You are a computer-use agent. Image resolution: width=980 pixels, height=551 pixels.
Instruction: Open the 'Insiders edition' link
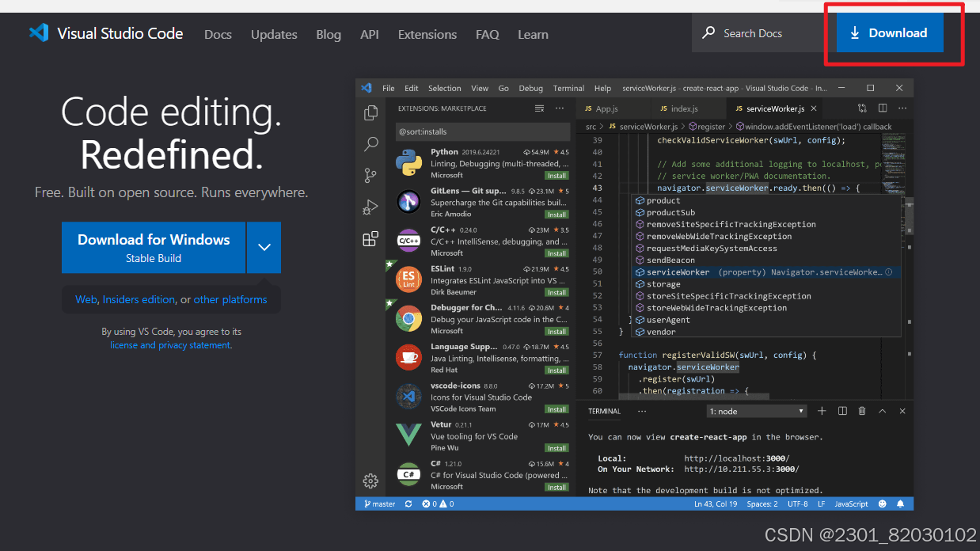click(139, 299)
